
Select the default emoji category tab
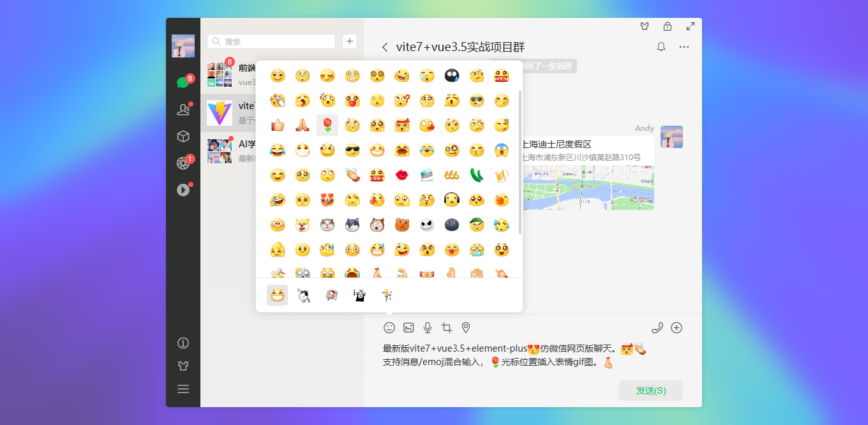click(x=277, y=295)
